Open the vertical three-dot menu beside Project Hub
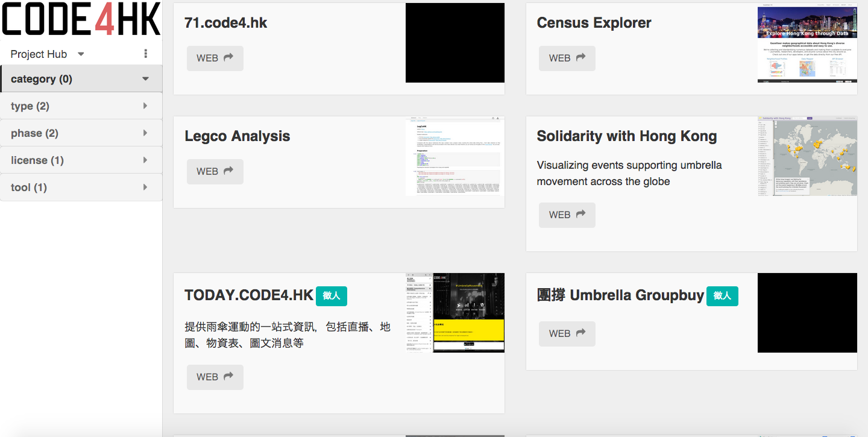 point(146,54)
